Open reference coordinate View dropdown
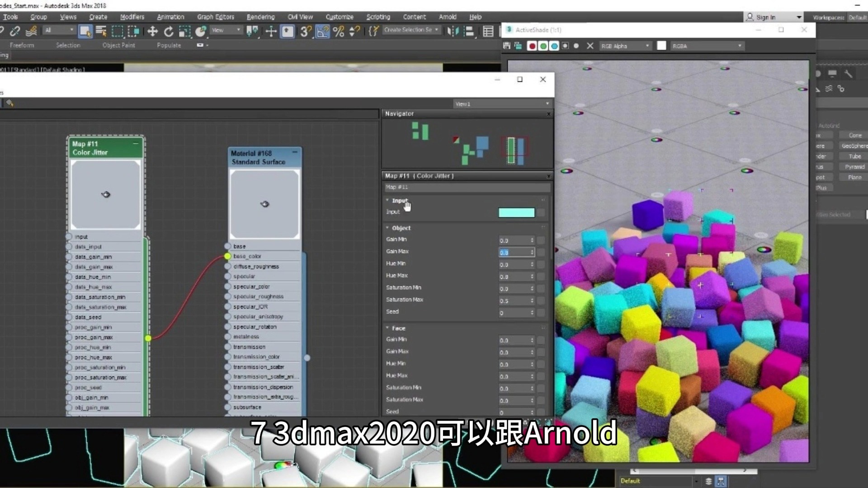The width and height of the screenshot is (868, 488). [x=226, y=30]
